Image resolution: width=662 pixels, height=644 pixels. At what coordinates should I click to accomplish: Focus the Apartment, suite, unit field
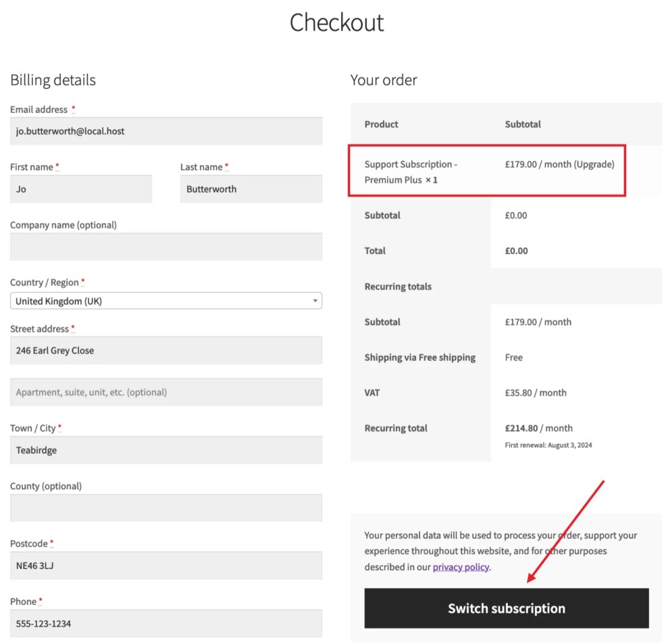pyautogui.click(x=165, y=392)
